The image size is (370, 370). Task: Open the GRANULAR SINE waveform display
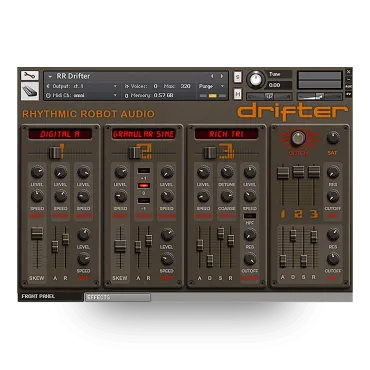[143, 134]
